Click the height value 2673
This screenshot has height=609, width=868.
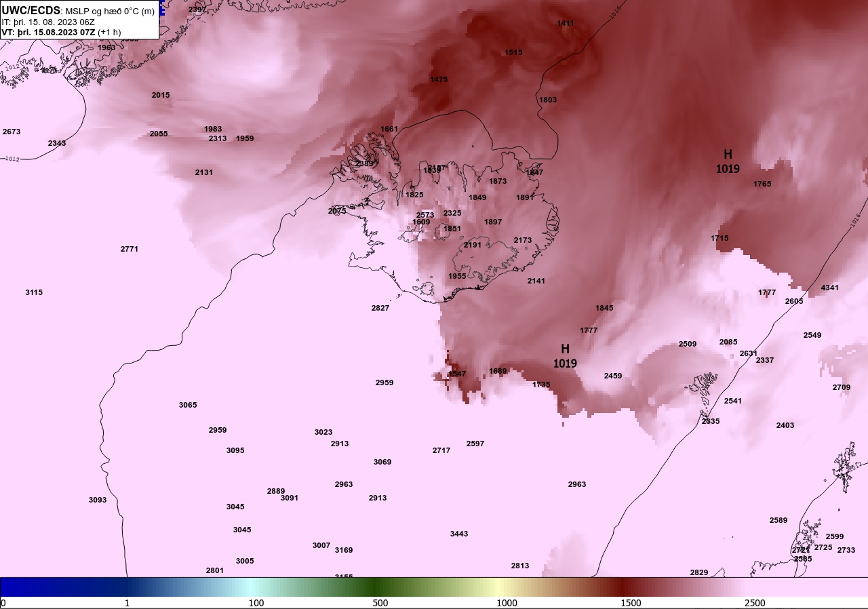[x=12, y=132]
